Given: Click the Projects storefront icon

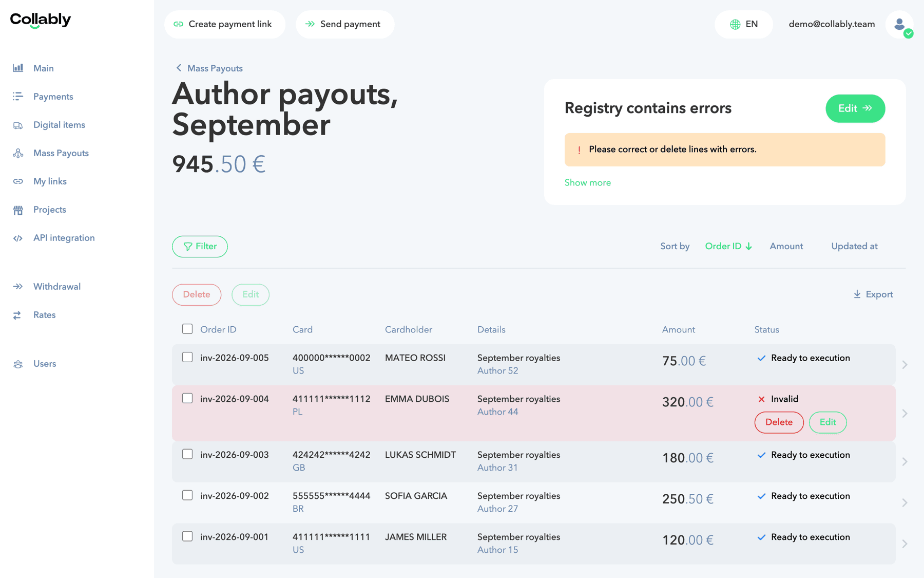Looking at the screenshot, I should click(18, 210).
